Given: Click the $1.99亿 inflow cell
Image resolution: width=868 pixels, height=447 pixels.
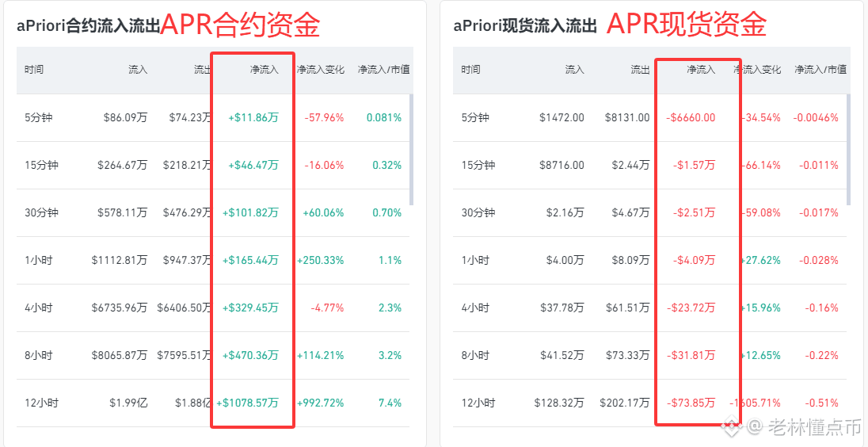Looking at the screenshot, I should point(128,403).
